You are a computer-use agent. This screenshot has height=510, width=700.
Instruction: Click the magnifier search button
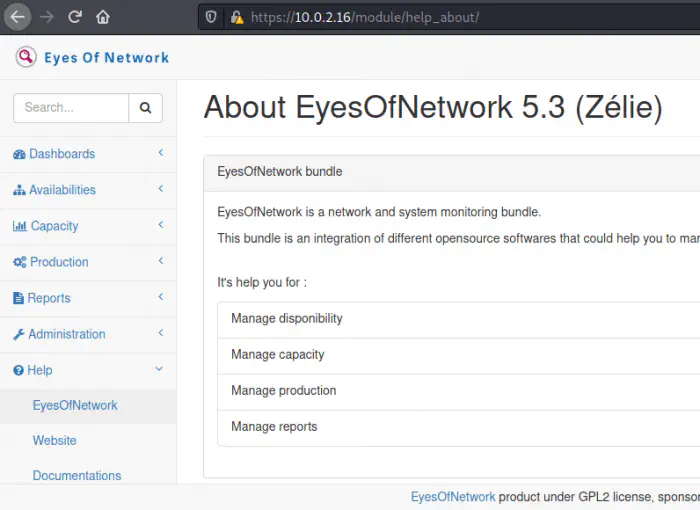(146, 108)
